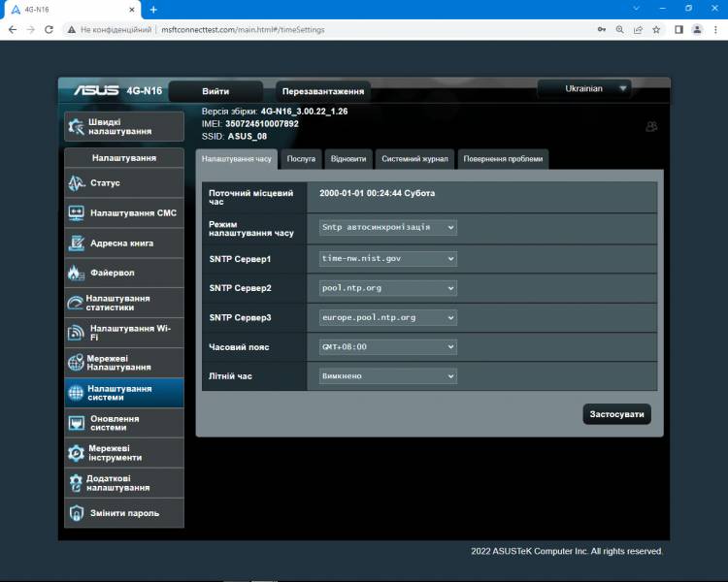Close the 4G-N16 browser tab
The image size is (728, 582).
point(131,10)
